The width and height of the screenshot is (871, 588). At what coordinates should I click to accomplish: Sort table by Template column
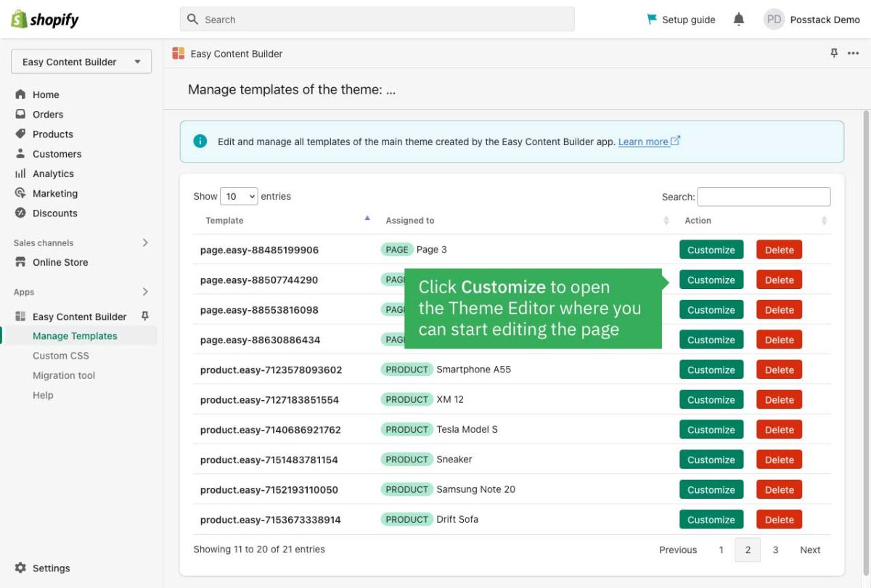(x=367, y=220)
